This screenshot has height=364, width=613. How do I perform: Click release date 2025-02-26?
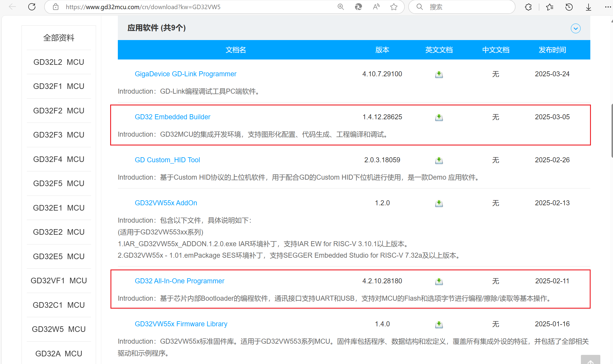552,160
